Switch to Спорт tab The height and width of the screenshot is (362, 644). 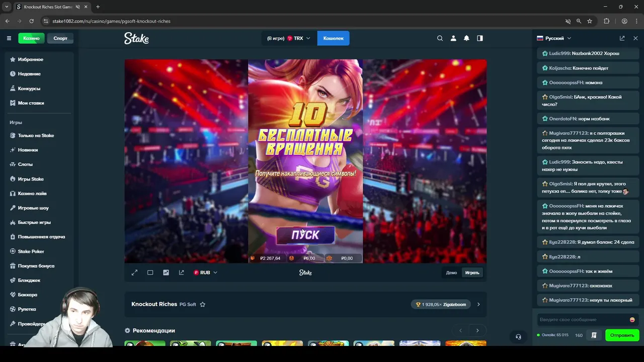click(60, 38)
